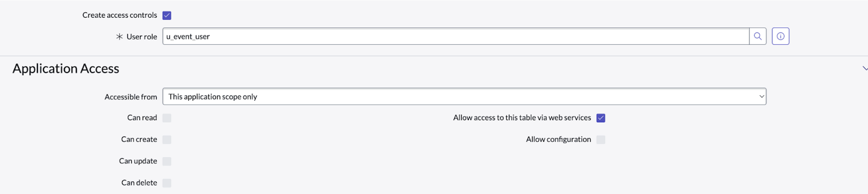868x194 pixels.
Task: Open the Accessible from dropdown
Action: 464,97
